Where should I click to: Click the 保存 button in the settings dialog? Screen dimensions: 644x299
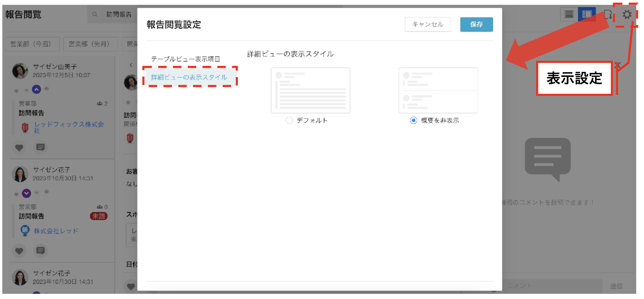[x=476, y=24]
